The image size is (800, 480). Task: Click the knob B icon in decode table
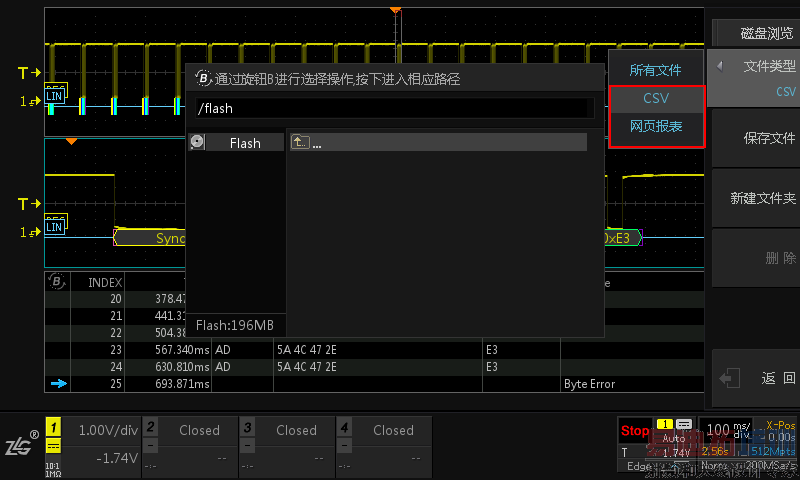click(x=56, y=282)
